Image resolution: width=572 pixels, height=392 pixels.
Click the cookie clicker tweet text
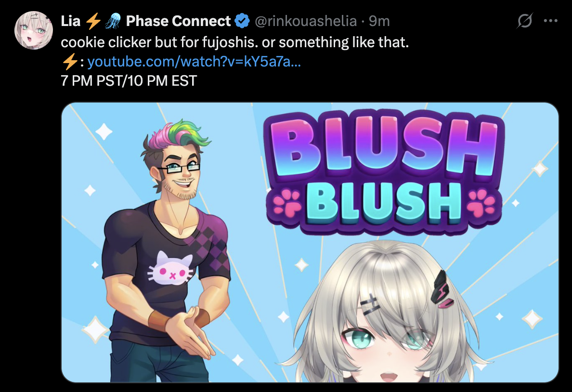click(235, 42)
